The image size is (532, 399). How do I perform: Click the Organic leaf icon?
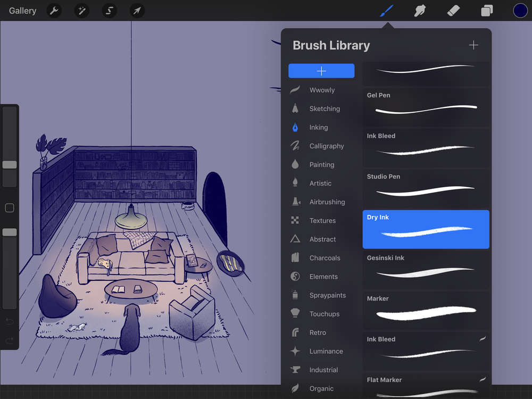click(x=295, y=388)
